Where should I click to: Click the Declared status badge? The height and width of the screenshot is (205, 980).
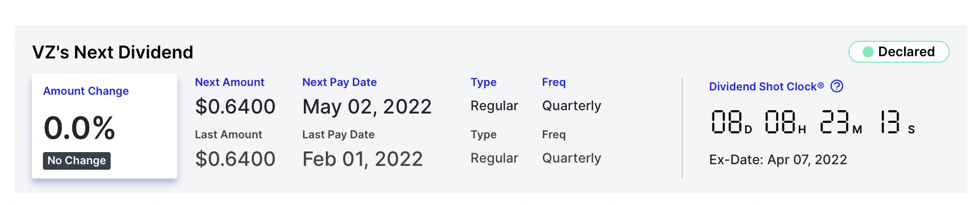tap(899, 52)
